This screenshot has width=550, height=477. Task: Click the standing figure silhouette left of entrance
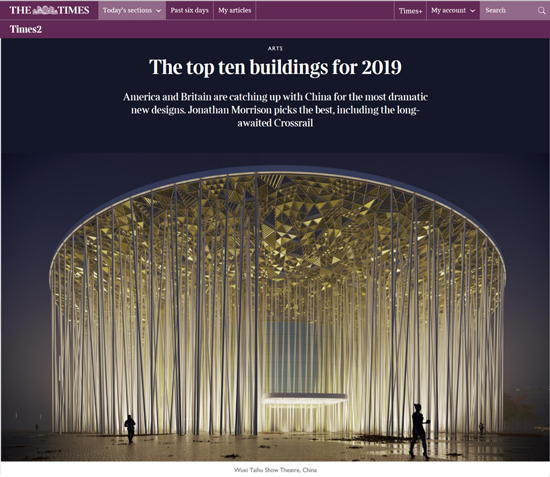(x=130, y=429)
